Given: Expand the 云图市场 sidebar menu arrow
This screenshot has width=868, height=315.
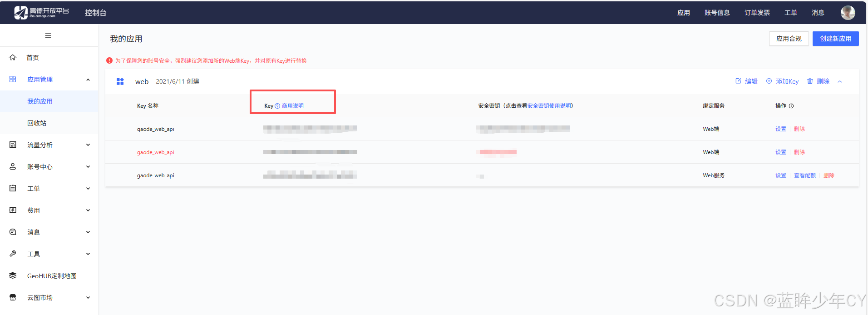Looking at the screenshot, I should coord(88,298).
